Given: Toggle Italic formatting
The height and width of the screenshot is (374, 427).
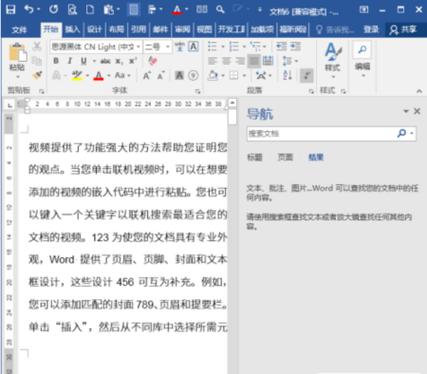Looking at the screenshot, I should [70, 61].
